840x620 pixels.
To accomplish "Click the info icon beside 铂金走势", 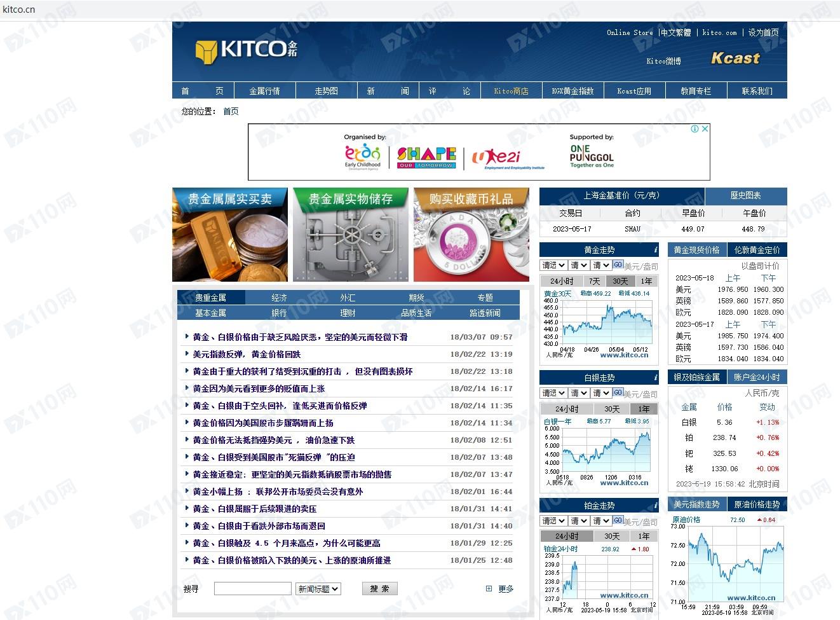I will pyautogui.click(x=655, y=506).
